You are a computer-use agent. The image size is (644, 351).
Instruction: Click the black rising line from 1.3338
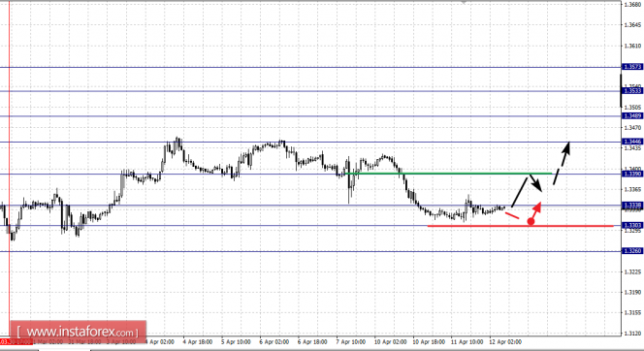pos(520,192)
